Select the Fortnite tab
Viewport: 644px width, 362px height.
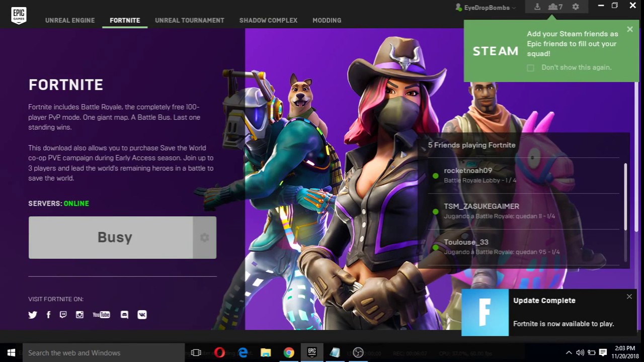[125, 20]
